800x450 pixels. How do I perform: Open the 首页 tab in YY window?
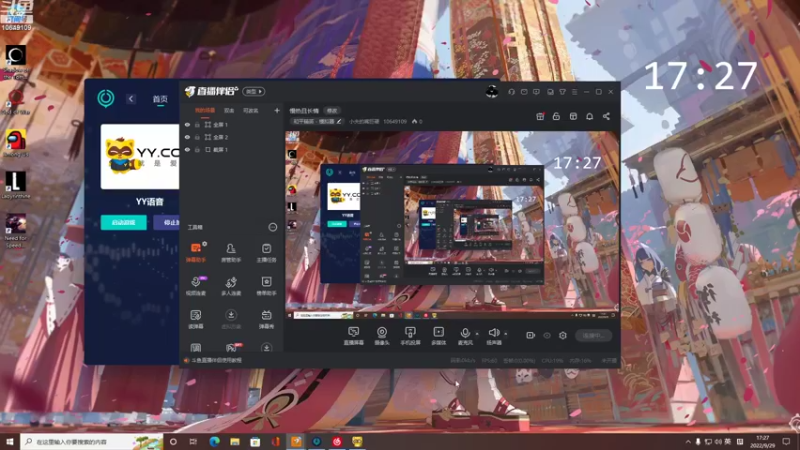pos(160,99)
